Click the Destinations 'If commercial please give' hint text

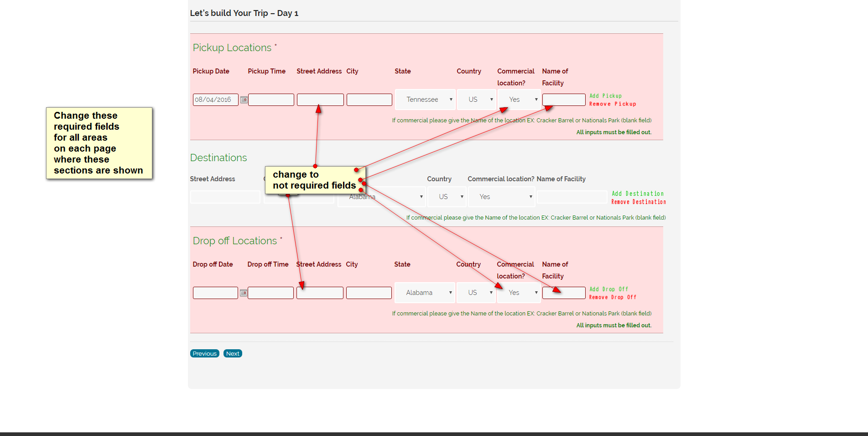(x=536, y=218)
